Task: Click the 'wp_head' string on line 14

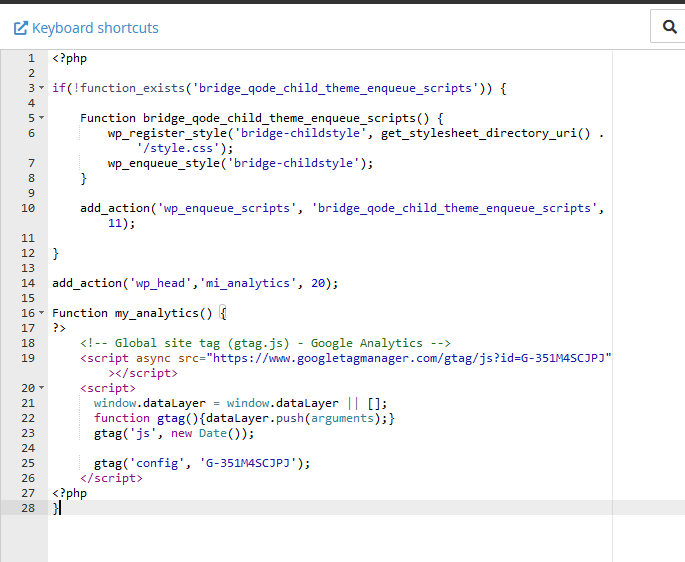Action: pos(160,283)
